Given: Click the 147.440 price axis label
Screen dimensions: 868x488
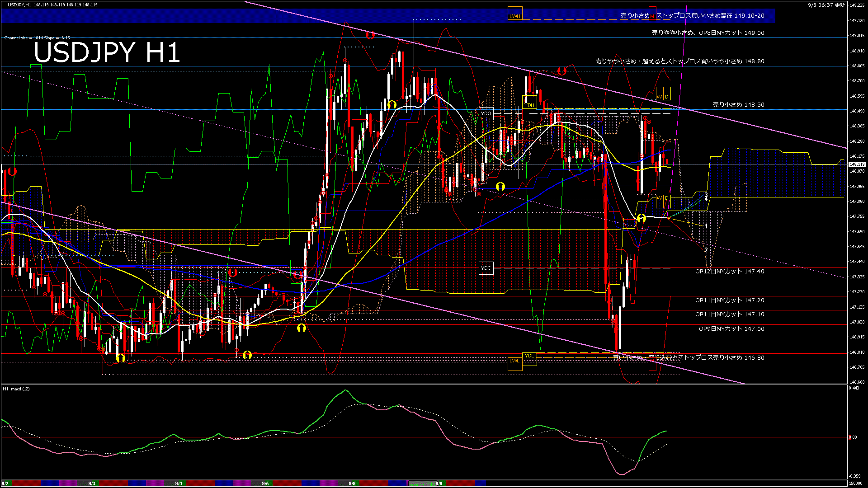Looking at the screenshot, I should (x=857, y=262).
